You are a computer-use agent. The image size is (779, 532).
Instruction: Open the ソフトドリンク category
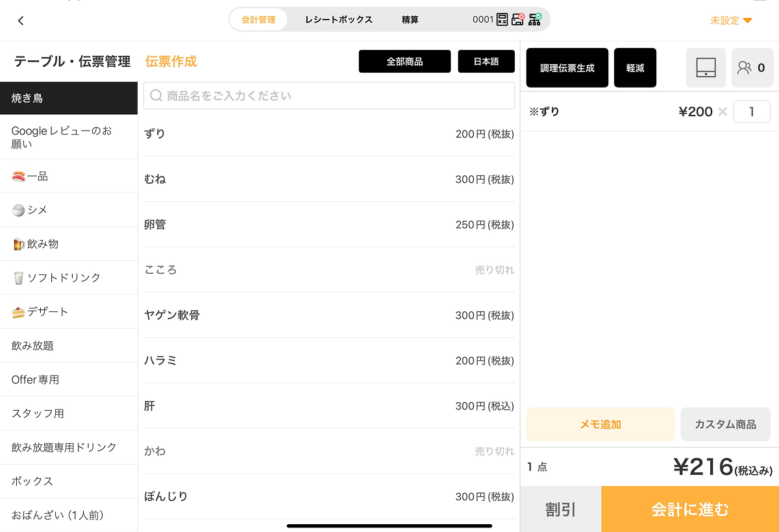[69, 278]
